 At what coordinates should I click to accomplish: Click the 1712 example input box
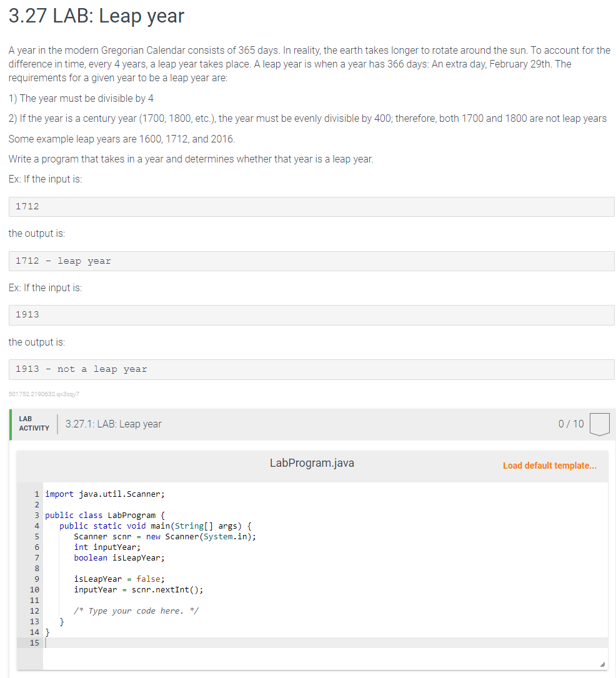coord(311,206)
